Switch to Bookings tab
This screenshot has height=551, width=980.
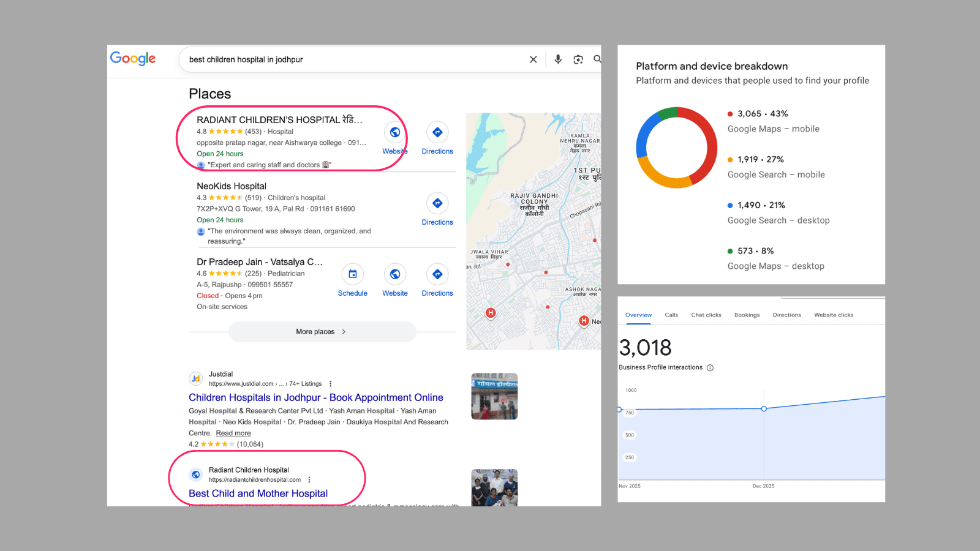(x=747, y=315)
